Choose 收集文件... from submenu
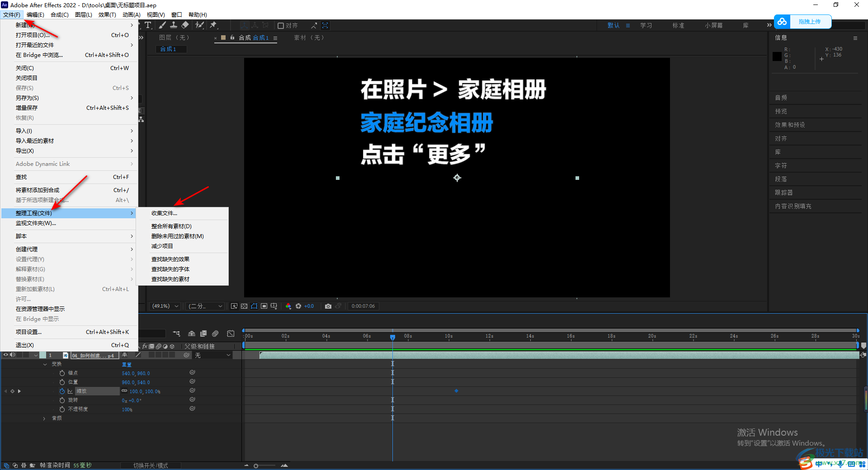 (183, 213)
